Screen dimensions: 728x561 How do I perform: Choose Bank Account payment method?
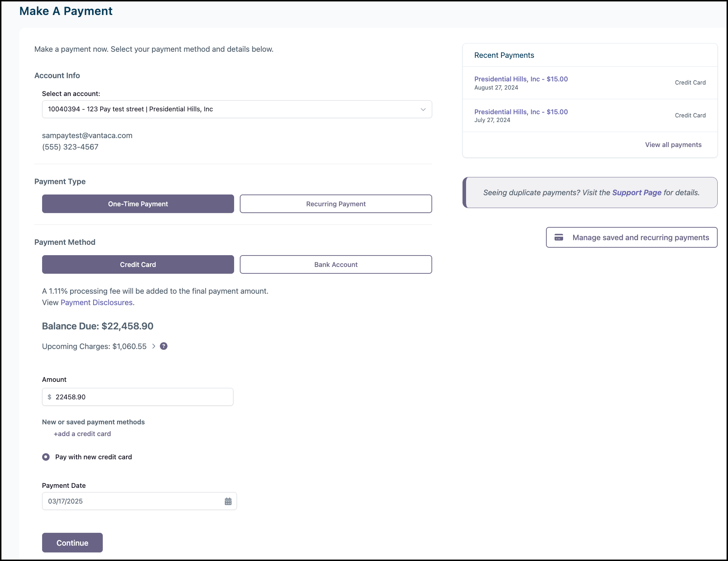pos(335,264)
